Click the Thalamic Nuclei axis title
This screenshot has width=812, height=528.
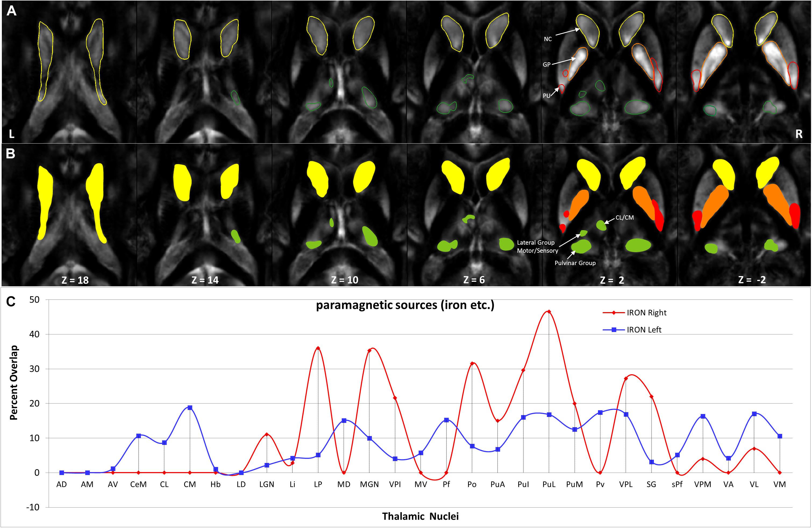coord(420,516)
